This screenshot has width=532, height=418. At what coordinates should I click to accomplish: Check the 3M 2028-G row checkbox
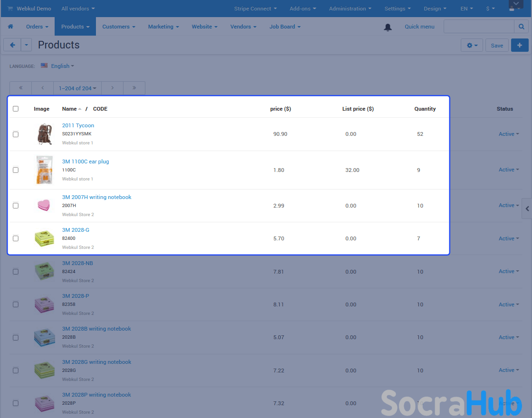click(16, 238)
